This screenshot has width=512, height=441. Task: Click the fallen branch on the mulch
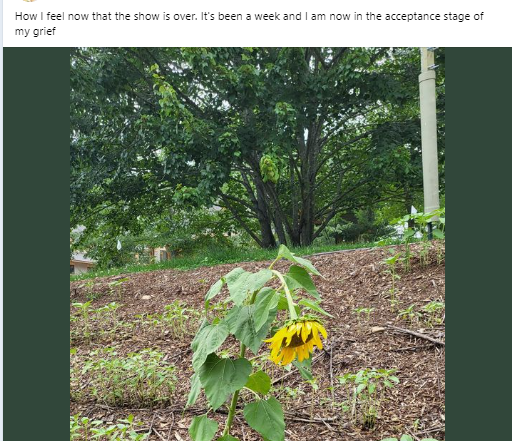click(x=413, y=335)
